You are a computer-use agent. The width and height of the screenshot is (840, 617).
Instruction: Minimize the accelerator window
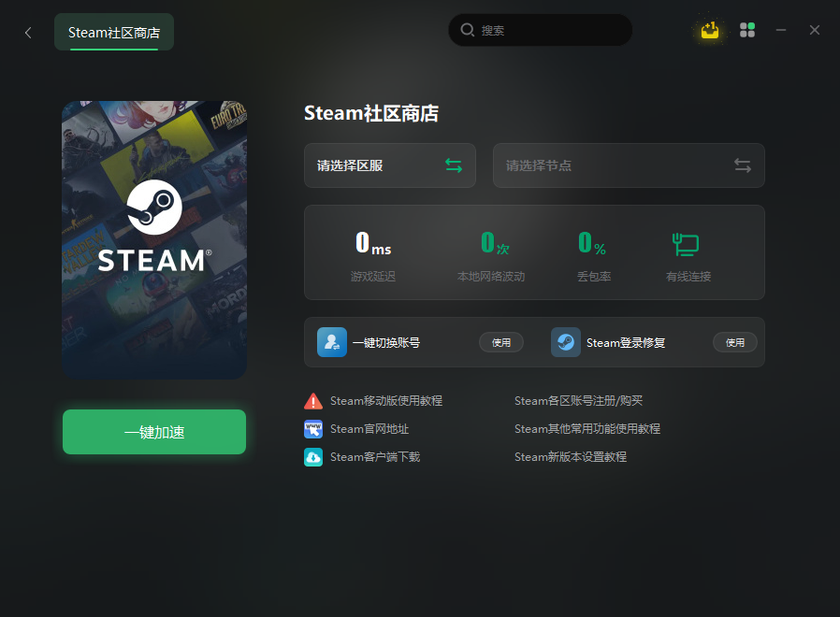(781, 30)
